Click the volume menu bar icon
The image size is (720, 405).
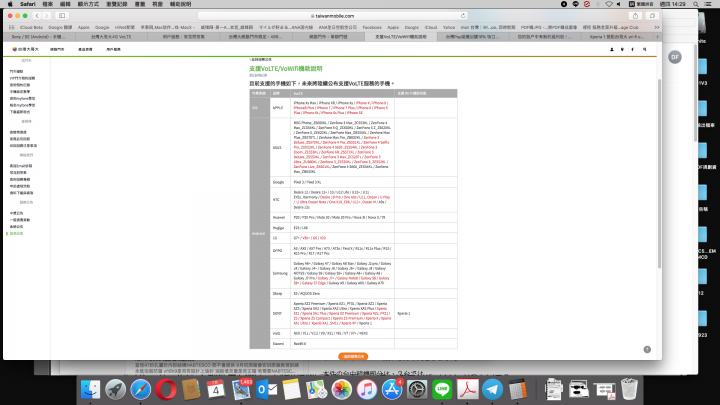[619, 4]
